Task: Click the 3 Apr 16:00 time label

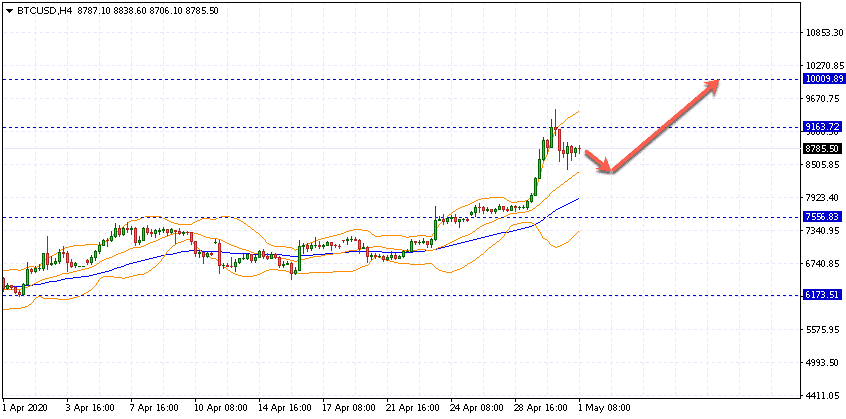Action: (90, 408)
